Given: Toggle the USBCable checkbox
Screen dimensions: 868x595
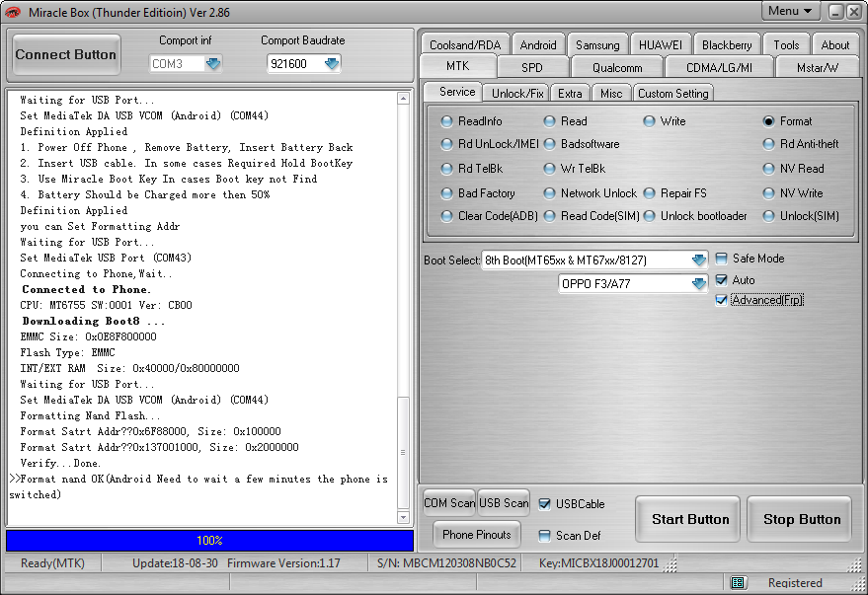Looking at the screenshot, I should coord(545,504).
